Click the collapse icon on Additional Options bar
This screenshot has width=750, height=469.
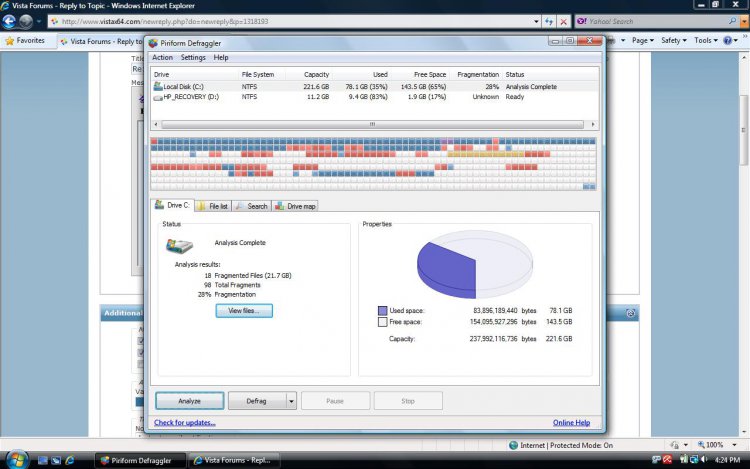point(630,313)
